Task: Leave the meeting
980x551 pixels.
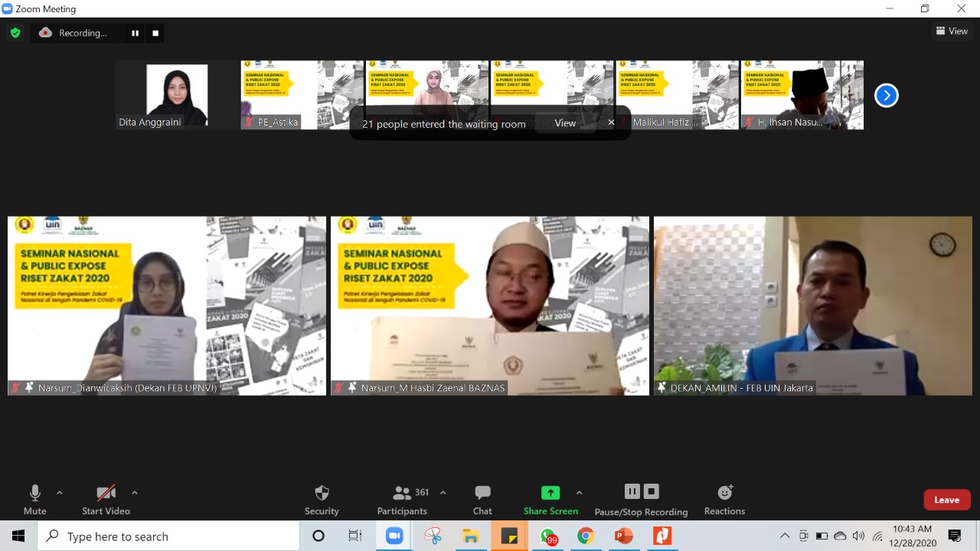Action: (x=946, y=500)
